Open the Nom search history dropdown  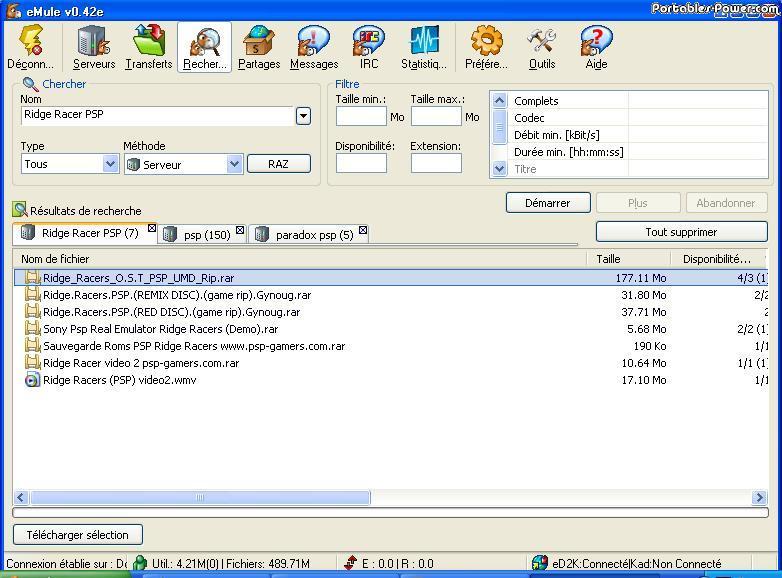(x=303, y=116)
